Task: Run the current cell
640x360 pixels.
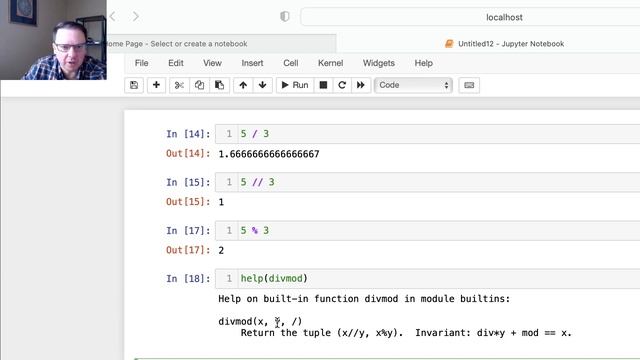Action: pyautogui.click(x=295, y=85)
